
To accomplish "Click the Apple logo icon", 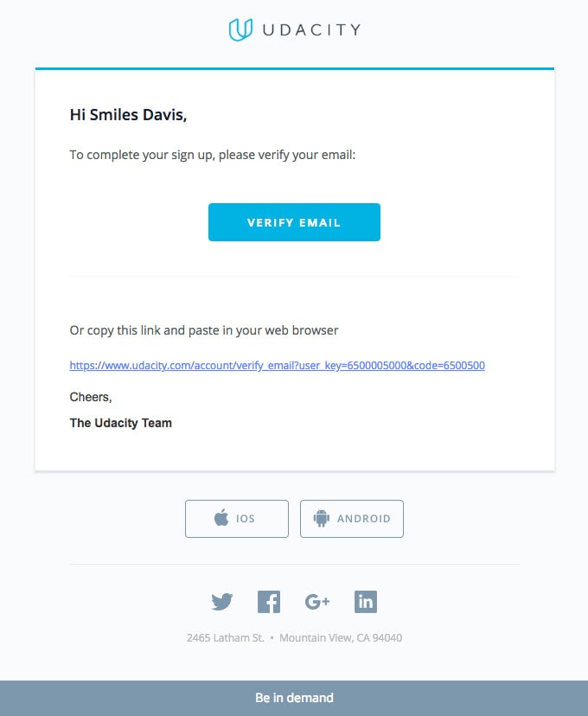I will pos(221,517).
